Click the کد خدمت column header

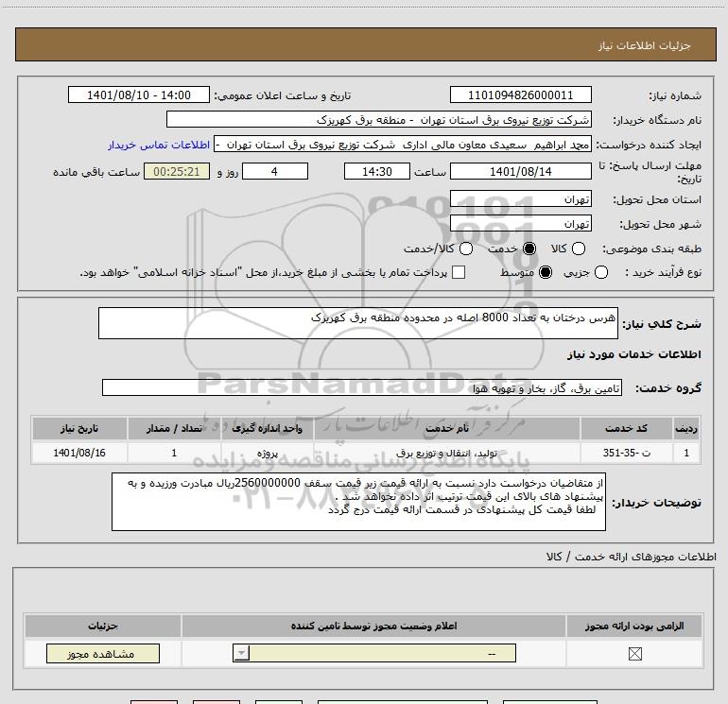coord(626,428)
